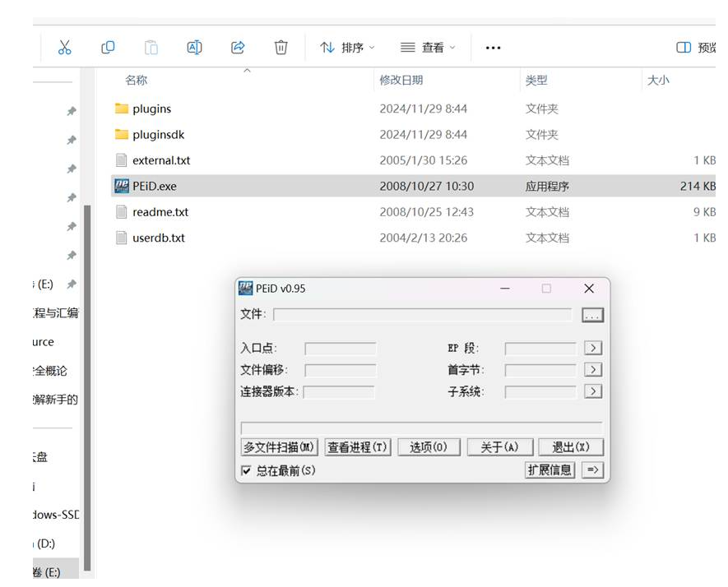Click the arrow button beside 首字节
Viewport: 728px width, 587px height.
coord(593,370)
